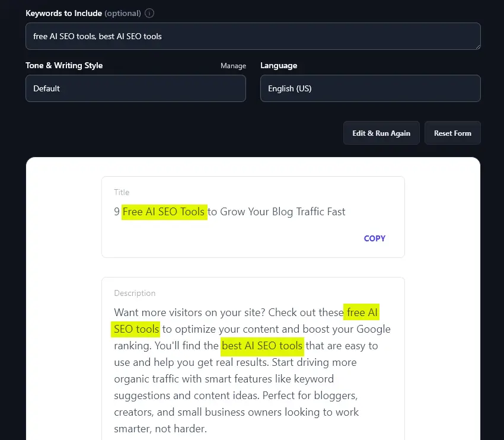
Task: Copy the generated title with COPY
Action: (x=374, y=238)
